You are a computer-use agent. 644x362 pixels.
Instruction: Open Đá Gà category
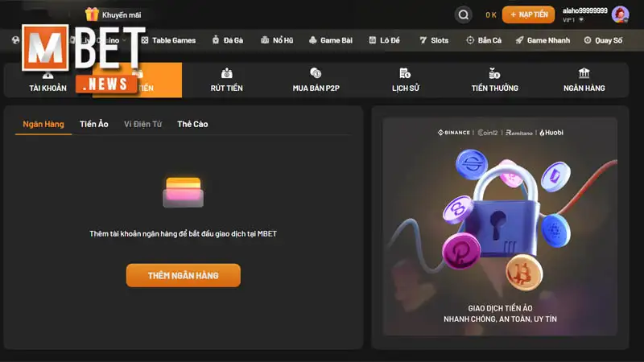point(228,40)
